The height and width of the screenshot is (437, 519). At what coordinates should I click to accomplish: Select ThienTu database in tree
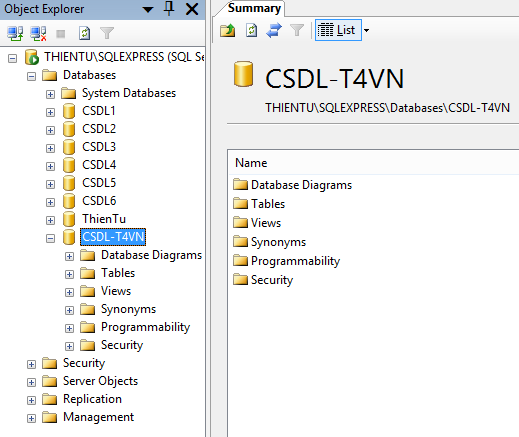(104, 219)
